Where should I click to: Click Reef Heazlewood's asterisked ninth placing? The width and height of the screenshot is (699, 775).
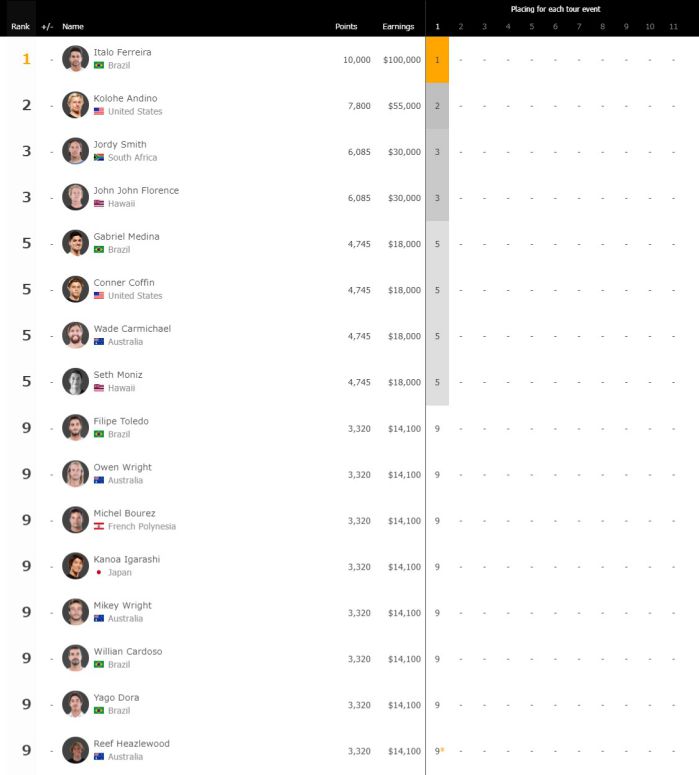(439, 751)
